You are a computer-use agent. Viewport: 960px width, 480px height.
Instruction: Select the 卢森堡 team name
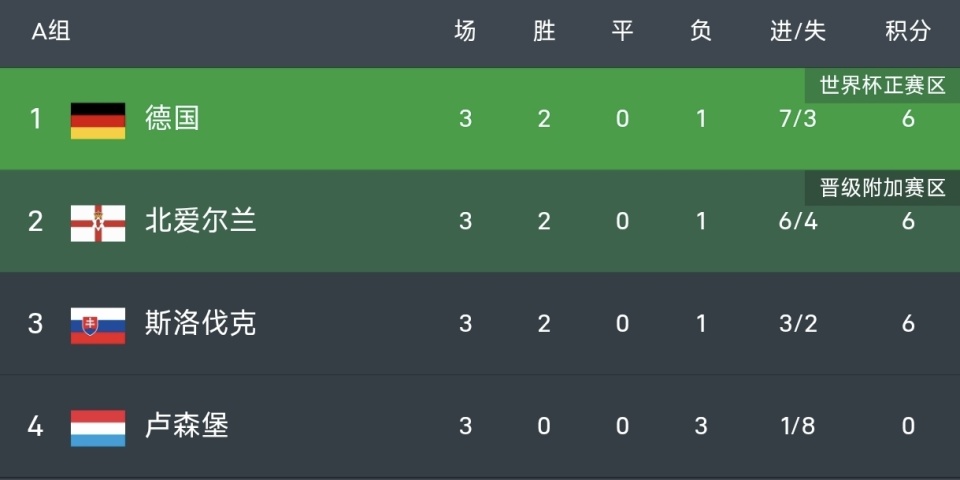coord(187,426)
